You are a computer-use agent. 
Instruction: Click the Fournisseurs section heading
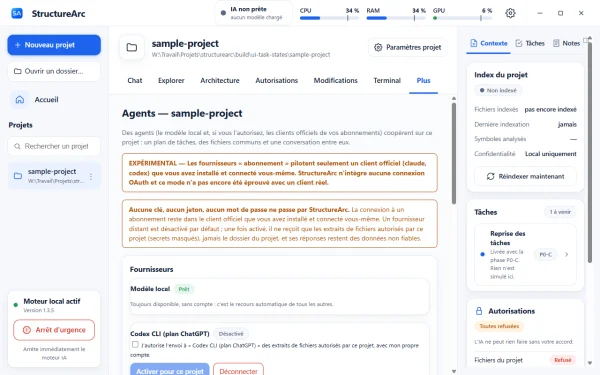click(x=152, y=269)
